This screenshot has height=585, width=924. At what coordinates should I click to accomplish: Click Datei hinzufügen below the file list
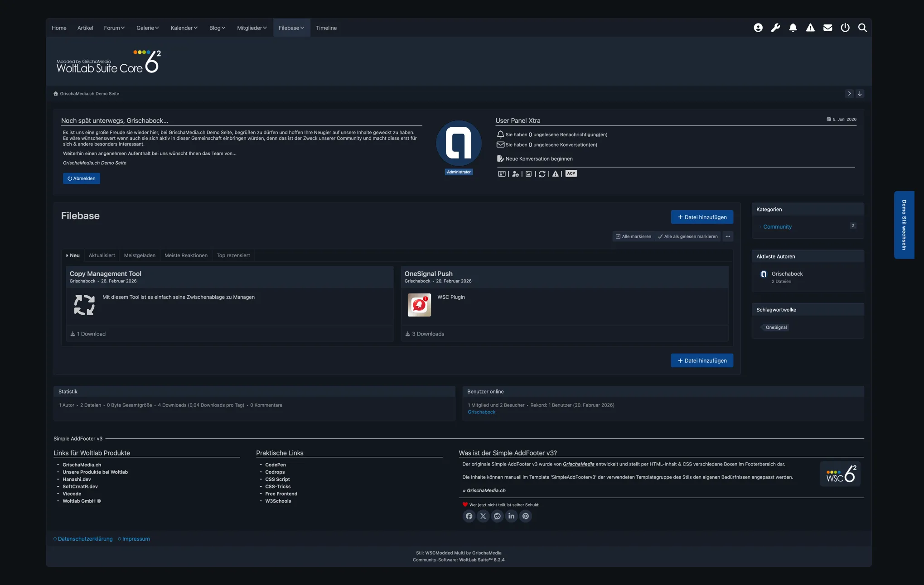(702, 361)
